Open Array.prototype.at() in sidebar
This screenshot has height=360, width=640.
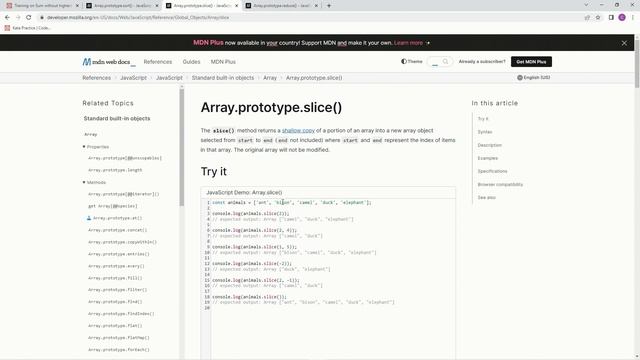(117, 218)
